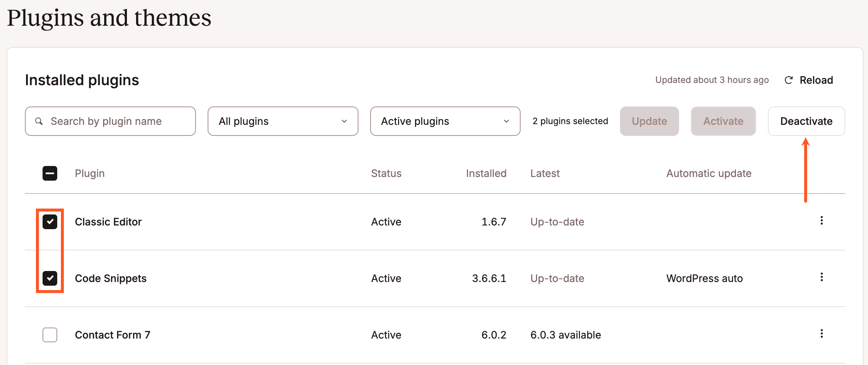
Task: Check the Contact Form 7 checkbox
Action: (50, 335)
